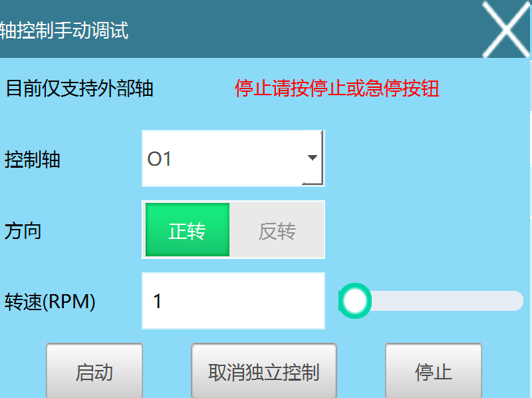
Task: Click the 方向 direction label
Action: (x=23, y=231)
